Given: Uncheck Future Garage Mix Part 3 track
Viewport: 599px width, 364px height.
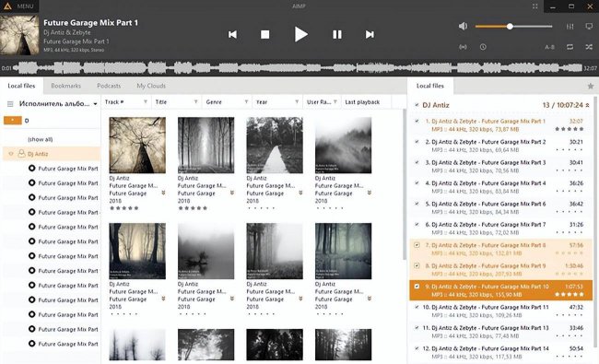Looking at the screenshot, I should (x=417, y=162).
